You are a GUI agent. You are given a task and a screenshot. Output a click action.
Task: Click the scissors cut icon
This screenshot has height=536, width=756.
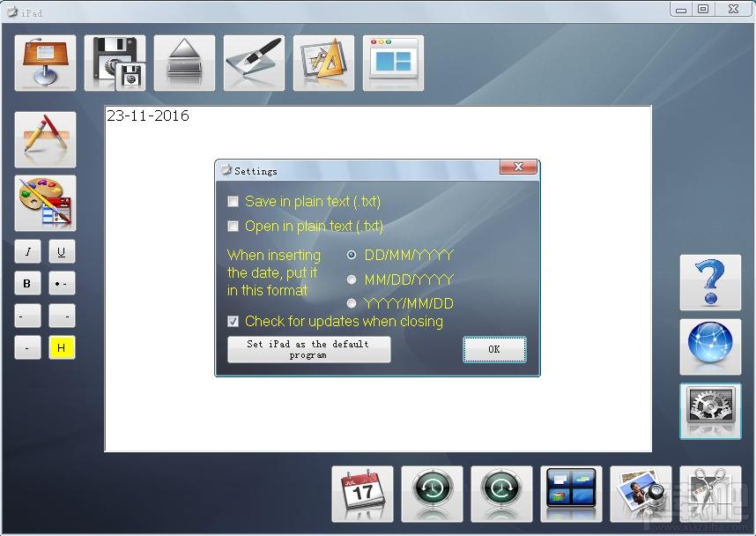pyautogui.click(x=710, y=494)
